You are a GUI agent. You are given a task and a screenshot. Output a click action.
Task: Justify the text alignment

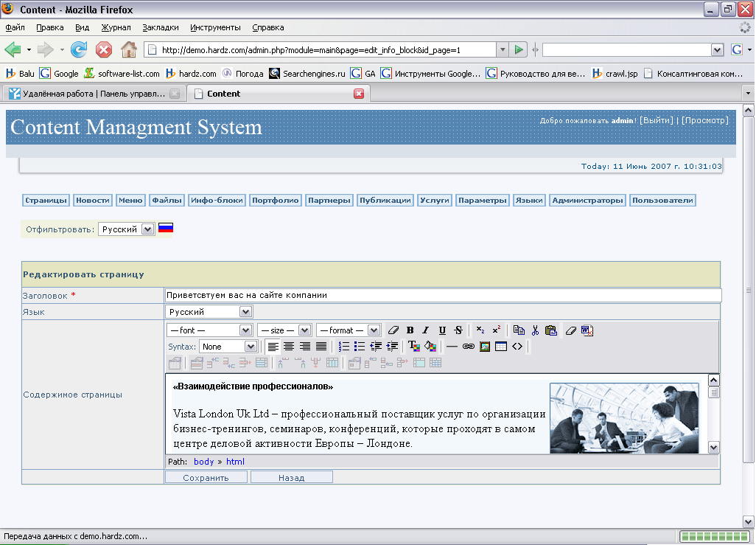(321, 347)
